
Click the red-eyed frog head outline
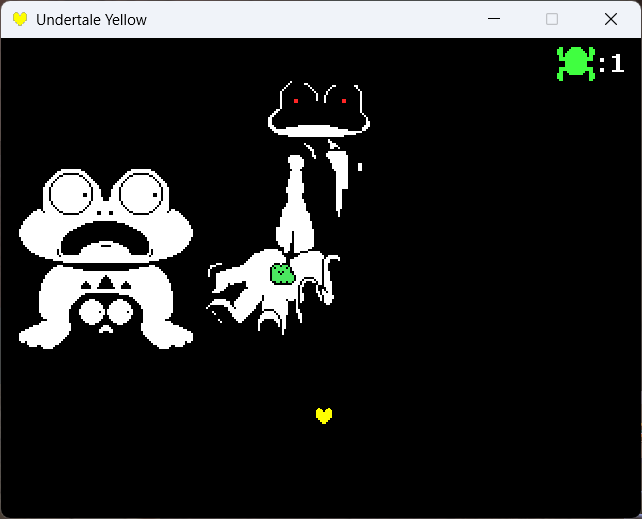click(x=319, y=109)
